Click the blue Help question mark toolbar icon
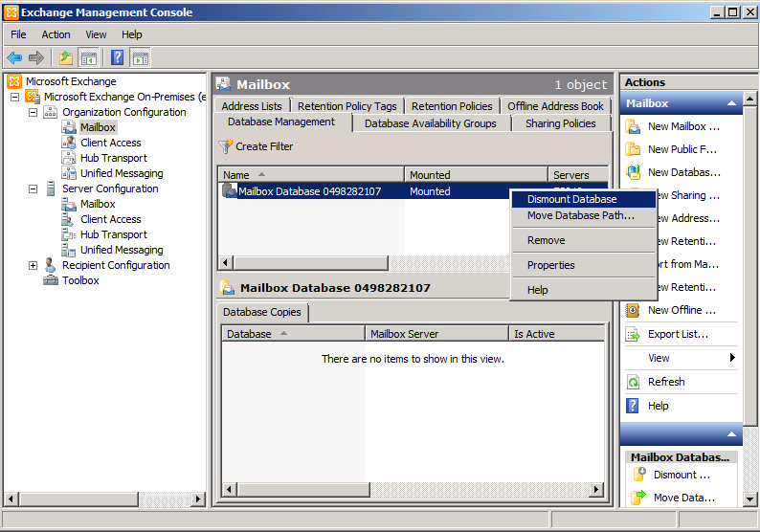The image size is (760, 532). 117,57
